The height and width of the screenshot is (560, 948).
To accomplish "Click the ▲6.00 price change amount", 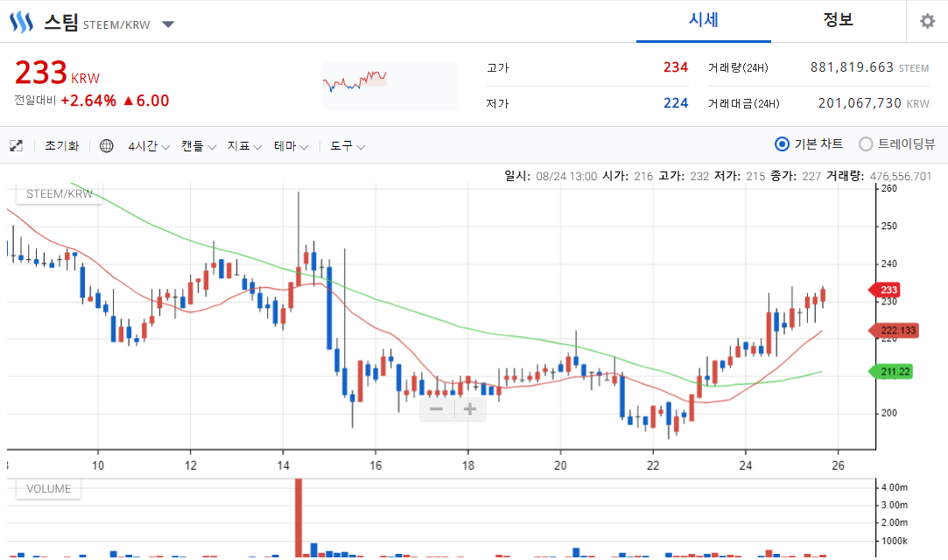I will coord(145,101).
